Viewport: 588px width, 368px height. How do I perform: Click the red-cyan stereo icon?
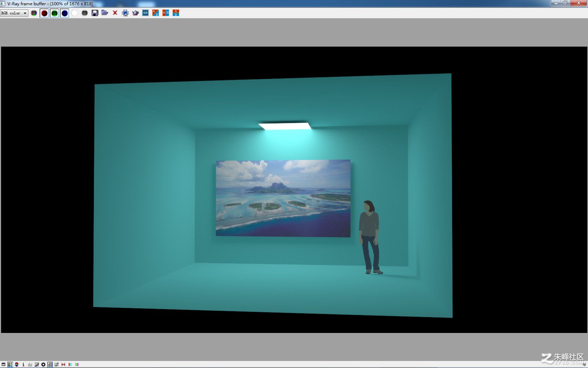tap(70, 364)
